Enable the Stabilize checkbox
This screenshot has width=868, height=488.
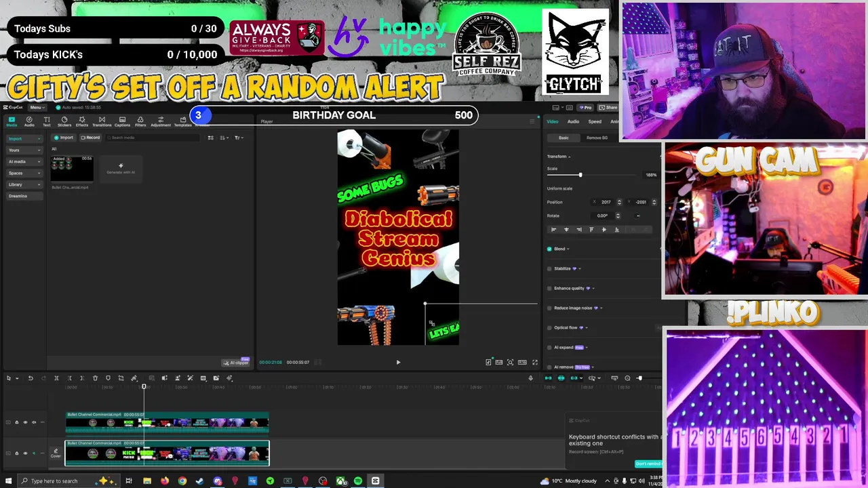549,268
